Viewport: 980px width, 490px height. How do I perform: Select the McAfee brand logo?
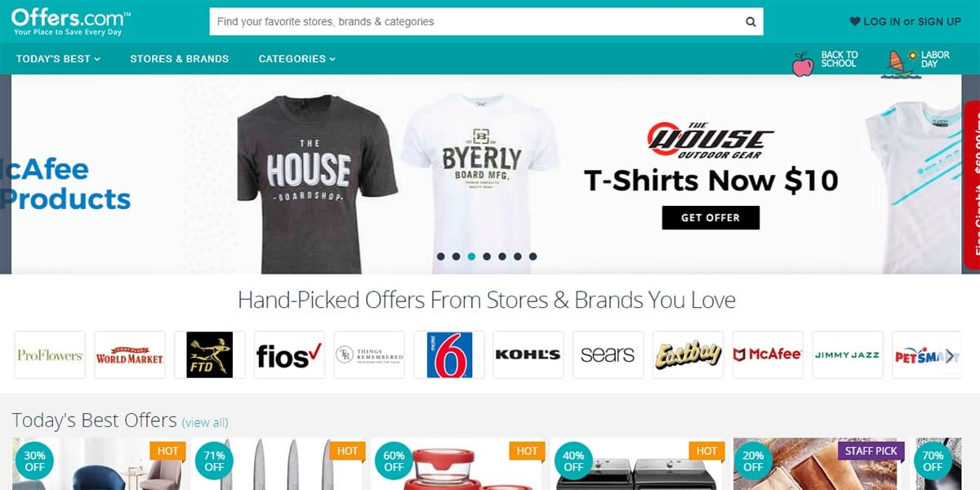click(x=768, y=354)
